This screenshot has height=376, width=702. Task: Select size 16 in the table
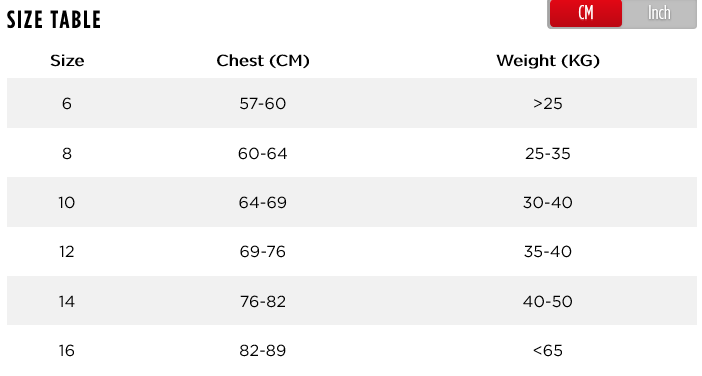(67, 350)
